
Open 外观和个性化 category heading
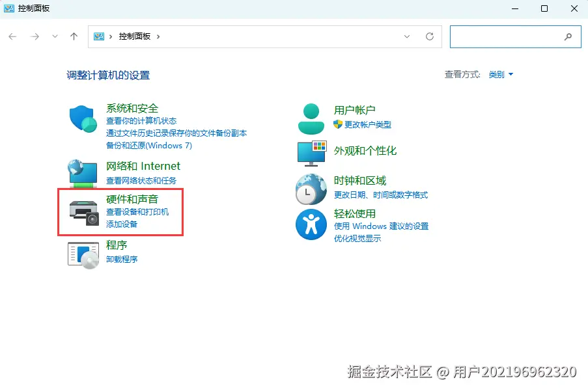(x=365, y=151)
